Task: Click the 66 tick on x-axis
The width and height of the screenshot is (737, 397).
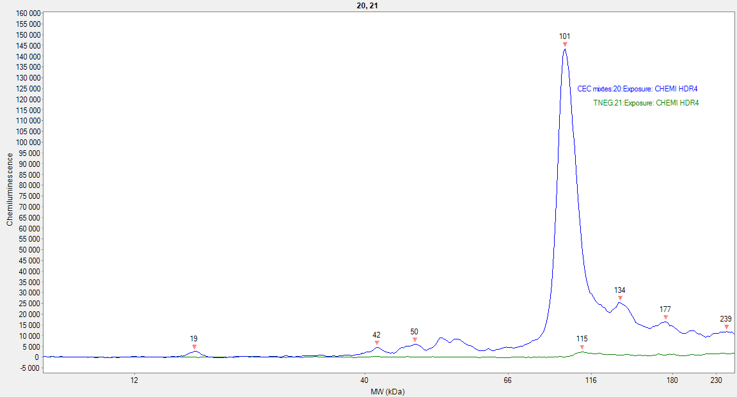Action: click(507, 380)
